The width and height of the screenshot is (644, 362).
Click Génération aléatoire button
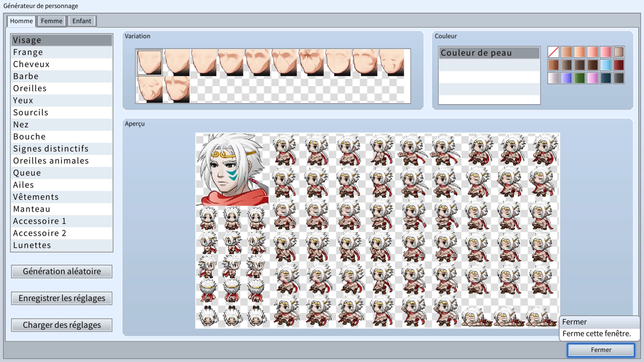62,271
